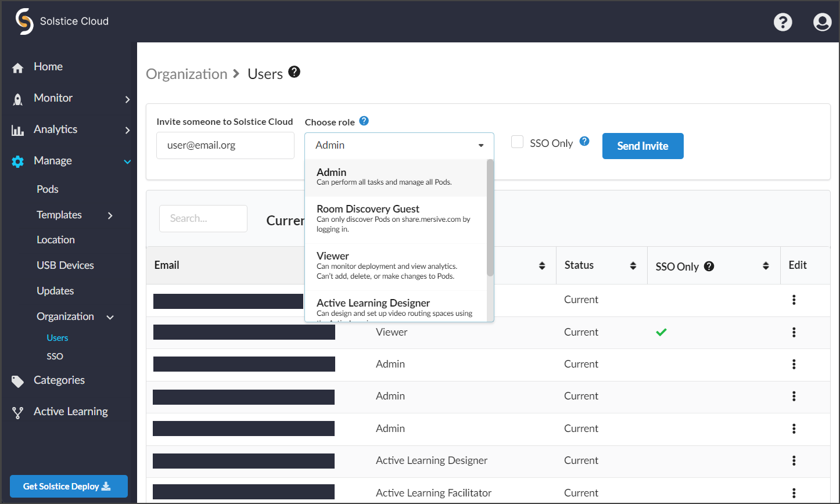Image resolution: width=840 pixels, height=504 pixels.
Task: Click the Categories sidebar label
Action: (59, 380)
